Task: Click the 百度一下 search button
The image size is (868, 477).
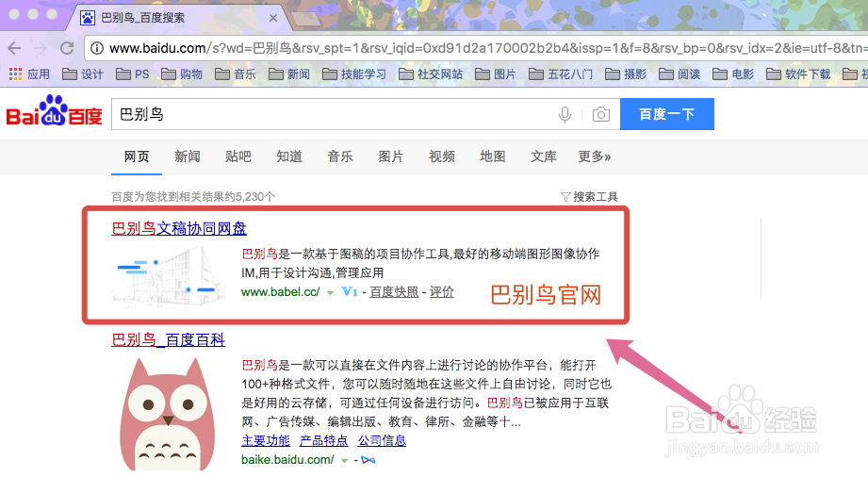Action: 667,114
